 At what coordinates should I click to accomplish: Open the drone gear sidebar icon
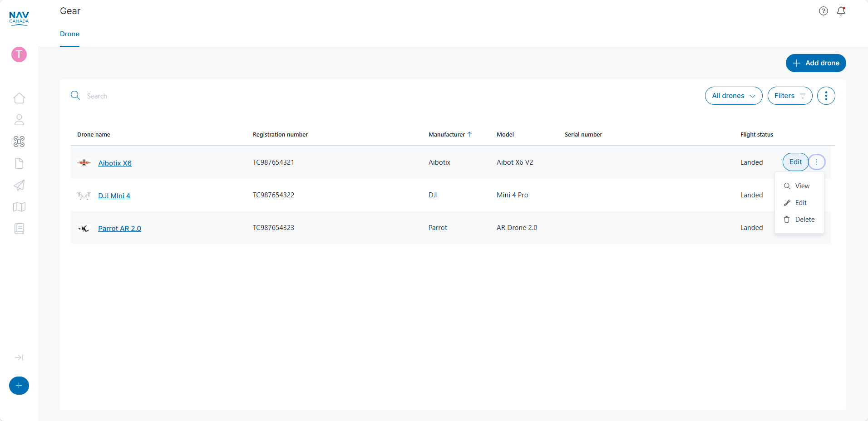click(19, 142)
